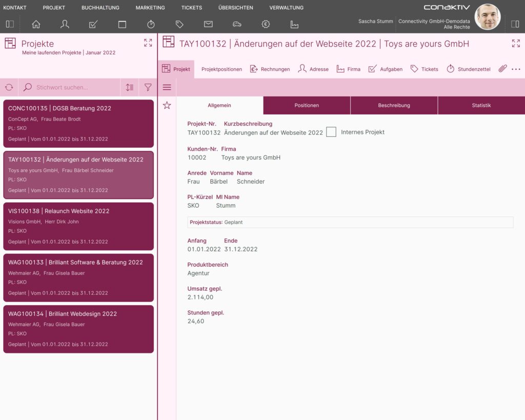
Task: Refresh the project list
Action: tap(9, 87)
